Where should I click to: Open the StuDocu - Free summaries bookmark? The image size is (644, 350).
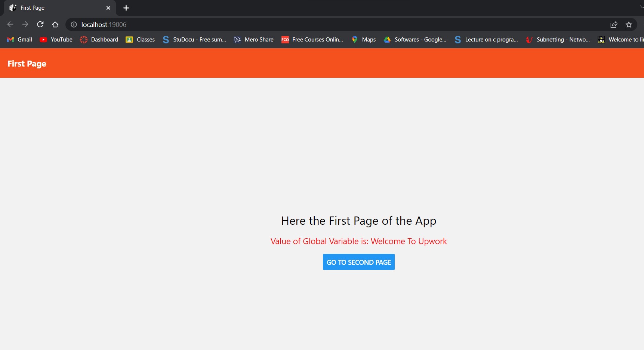[x=194, y=39]
